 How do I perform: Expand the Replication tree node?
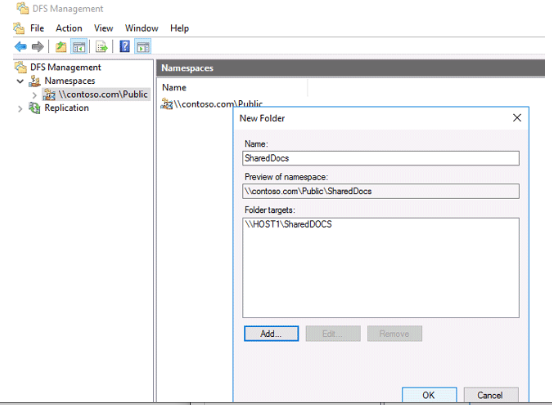pos(20,109)
